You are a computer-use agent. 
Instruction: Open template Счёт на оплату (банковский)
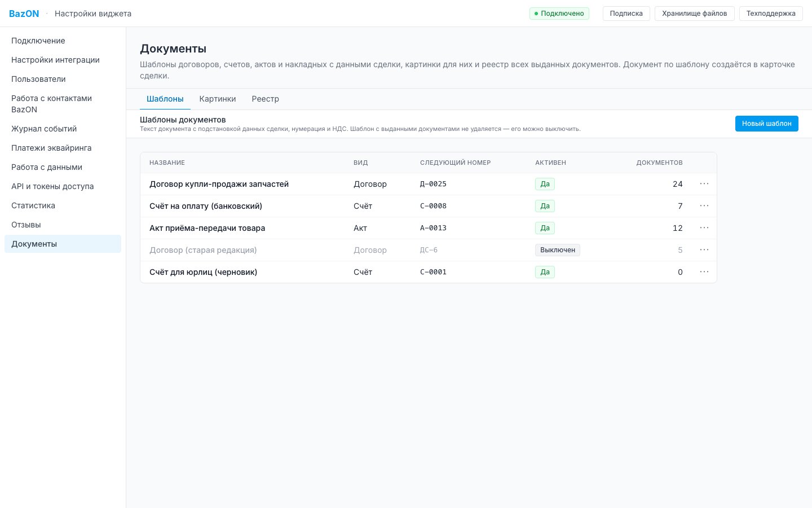[x=206, y=206]
